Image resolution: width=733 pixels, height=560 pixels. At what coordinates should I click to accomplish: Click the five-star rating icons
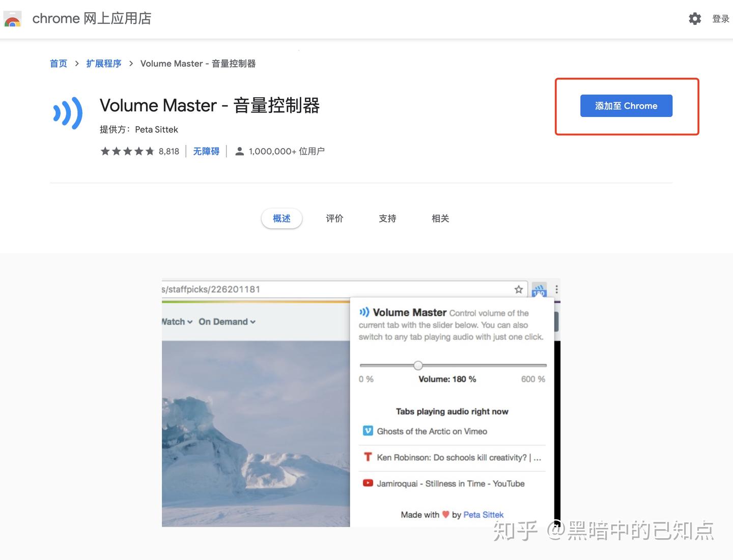click(x=127, y=151)
